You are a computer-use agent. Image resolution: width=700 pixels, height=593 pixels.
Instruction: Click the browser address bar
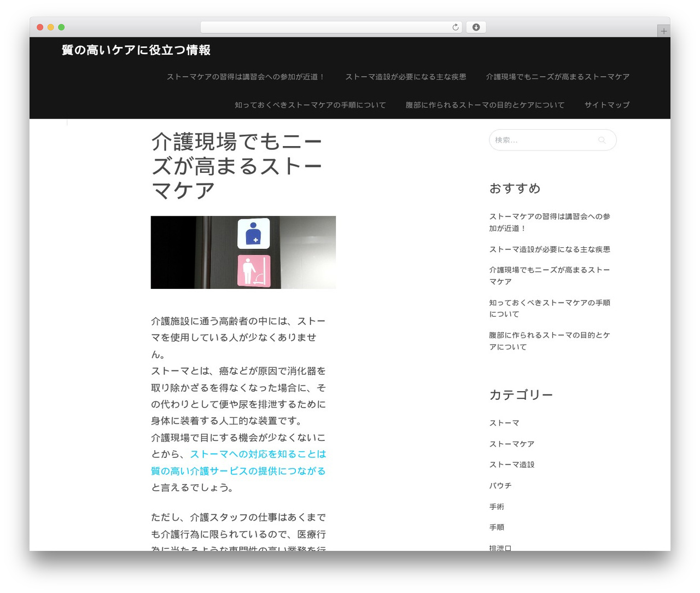click(x=331, y=27)
